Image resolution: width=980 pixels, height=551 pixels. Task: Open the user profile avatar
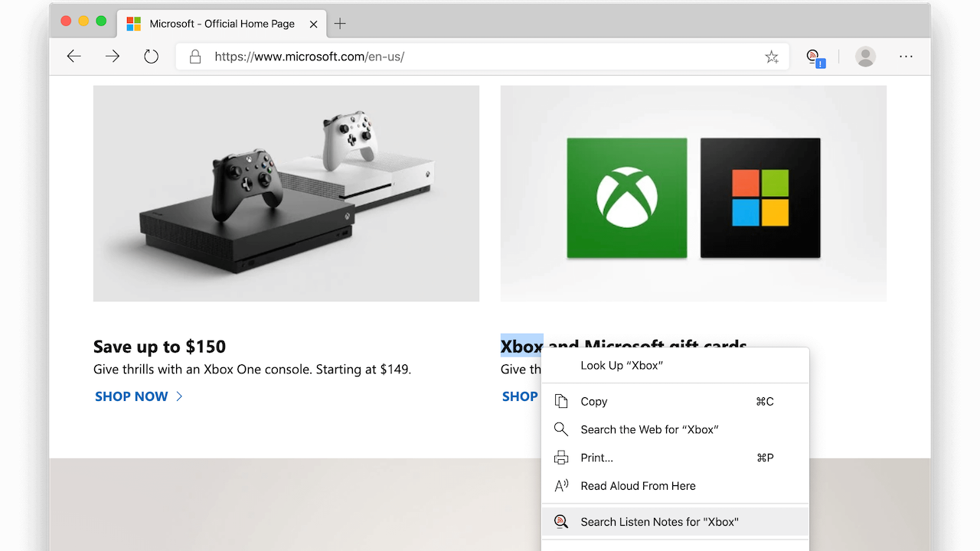(865, 57)
